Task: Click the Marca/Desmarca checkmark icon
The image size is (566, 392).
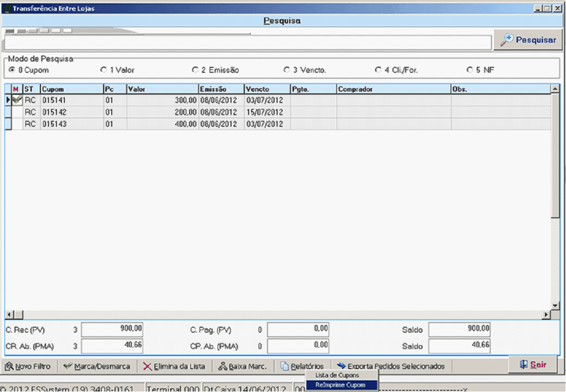Action: [x=68, y=367]
